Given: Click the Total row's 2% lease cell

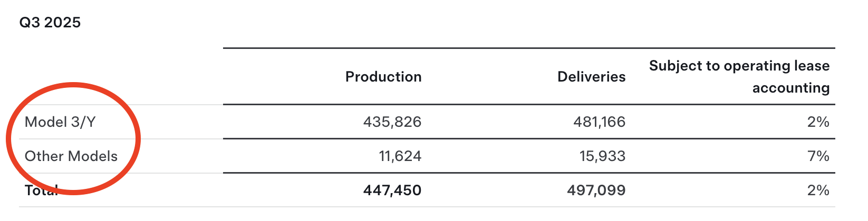Looking at the screenshot, I should click(x=818, y=190).
